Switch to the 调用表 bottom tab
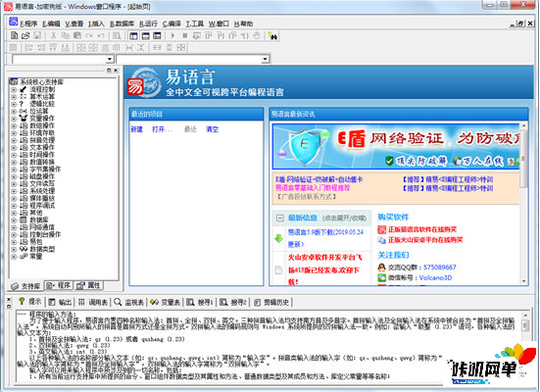This screenshot has height=392, width=540. click(x=93, y=302)
